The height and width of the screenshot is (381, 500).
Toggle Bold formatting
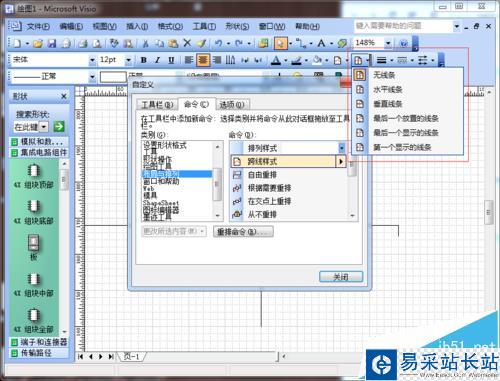tap(144, 60)
